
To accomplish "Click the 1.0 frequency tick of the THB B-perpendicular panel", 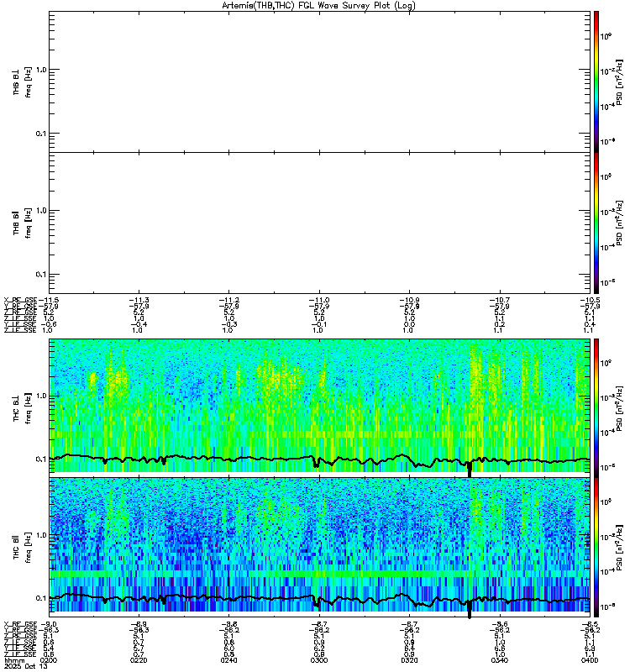I will [x=41, y=70].
